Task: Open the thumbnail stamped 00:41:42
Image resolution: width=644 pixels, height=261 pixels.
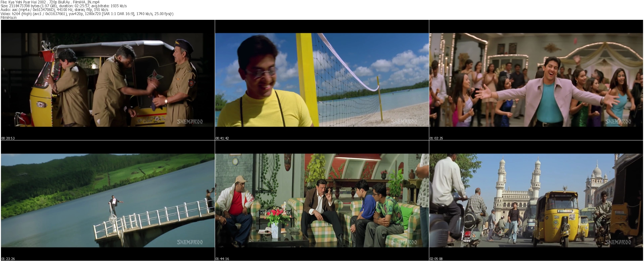Action: (x=322, y=80)
